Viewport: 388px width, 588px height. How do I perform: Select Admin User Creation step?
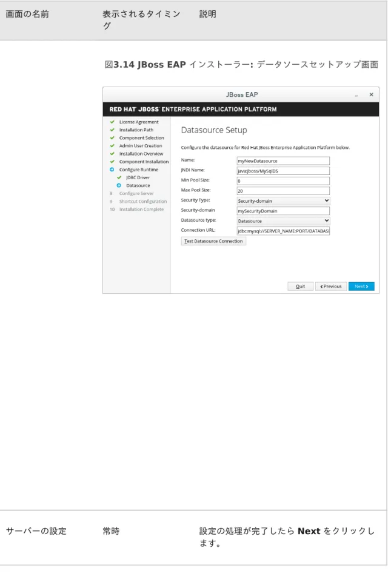(x=141, y=146)
